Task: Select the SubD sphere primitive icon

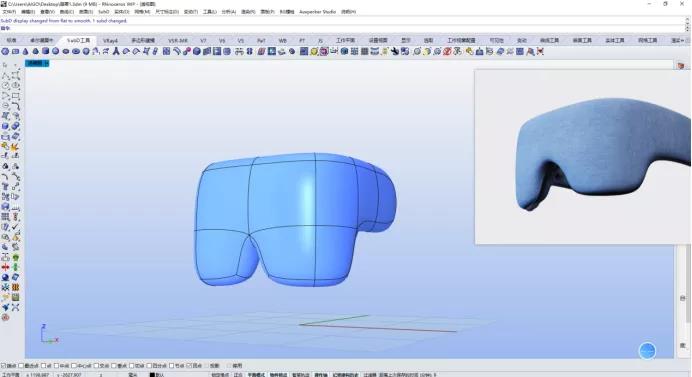Action: [56, 52]
